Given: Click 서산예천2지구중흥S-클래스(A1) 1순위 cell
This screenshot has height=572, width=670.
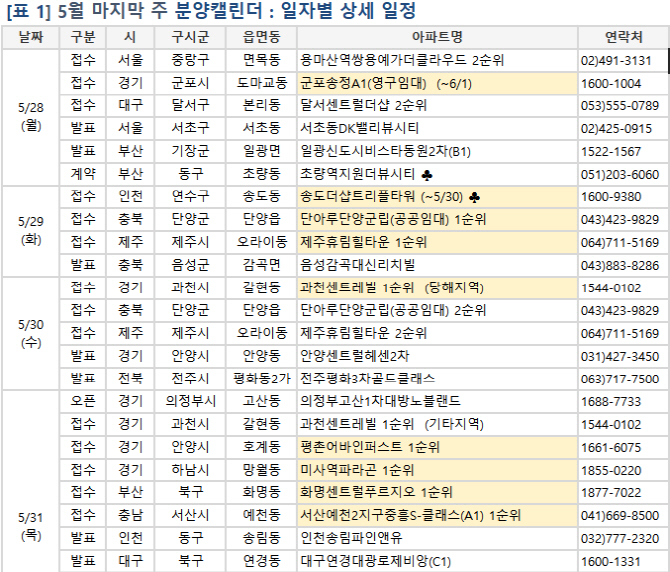Looking at the screenshot, I should pos(437,515).
